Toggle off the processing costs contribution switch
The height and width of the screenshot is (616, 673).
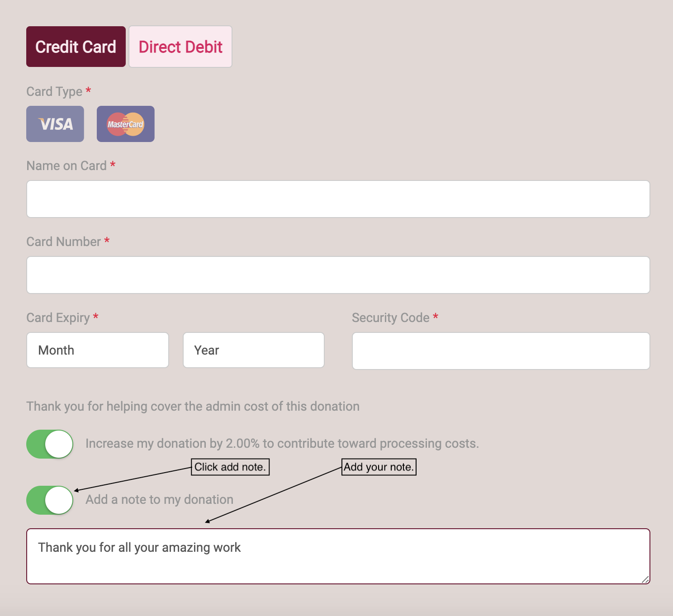tap(50, 444)
